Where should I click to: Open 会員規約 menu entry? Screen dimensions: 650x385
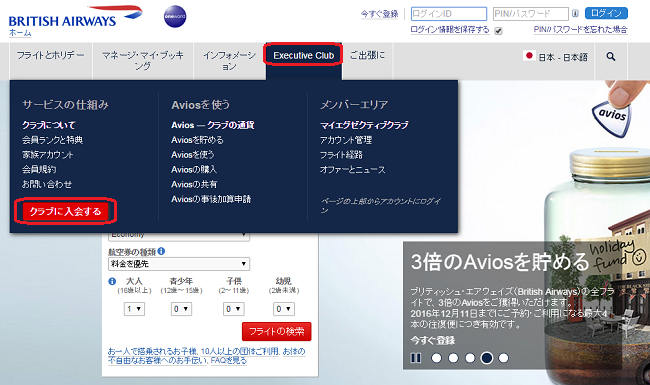tap(39, 169)
